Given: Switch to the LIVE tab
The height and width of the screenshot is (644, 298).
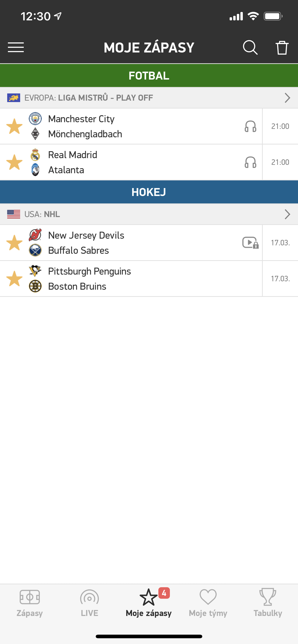Looking at the screenshot, I should (x=89, y=603).
